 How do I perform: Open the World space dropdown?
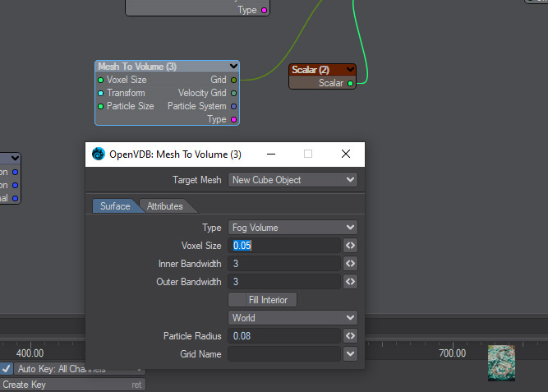point(292,318)
